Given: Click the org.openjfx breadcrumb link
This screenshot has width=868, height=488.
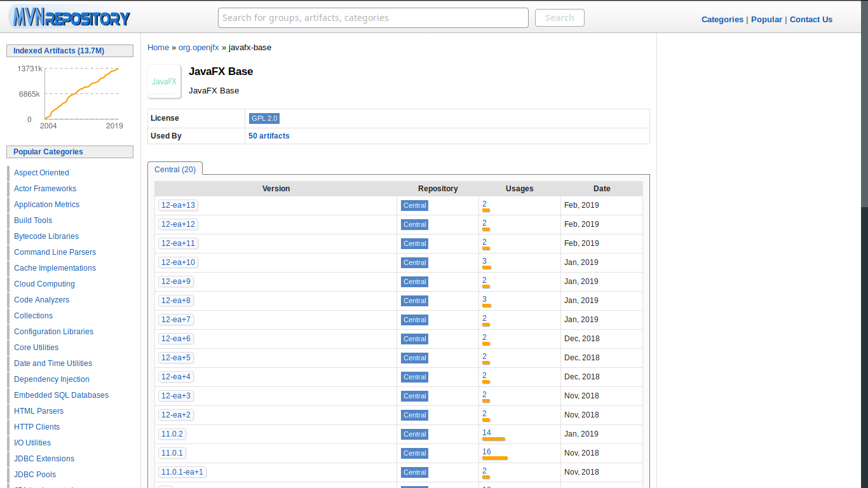Looking at the screenshot, I should pos(198,48).
